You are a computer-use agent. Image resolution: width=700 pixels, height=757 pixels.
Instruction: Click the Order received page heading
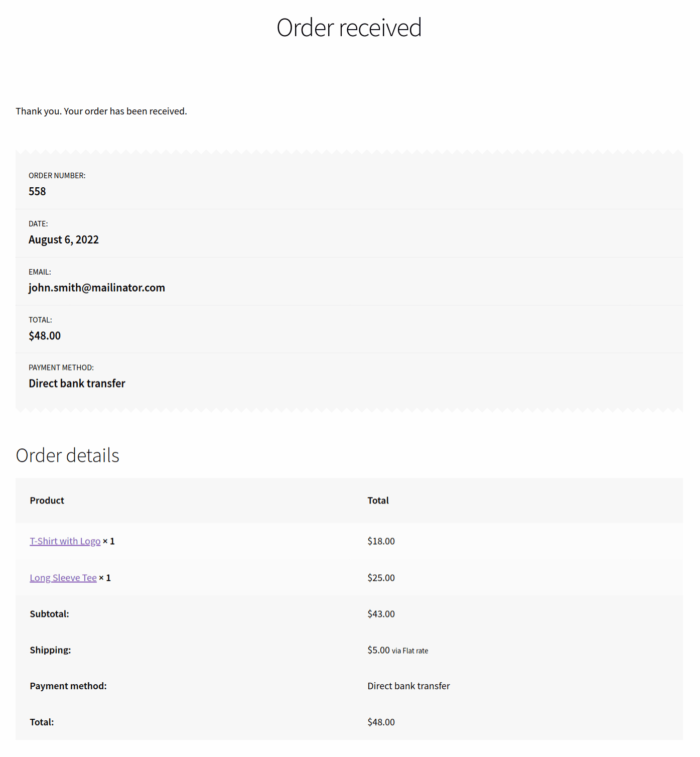[349, 28]
